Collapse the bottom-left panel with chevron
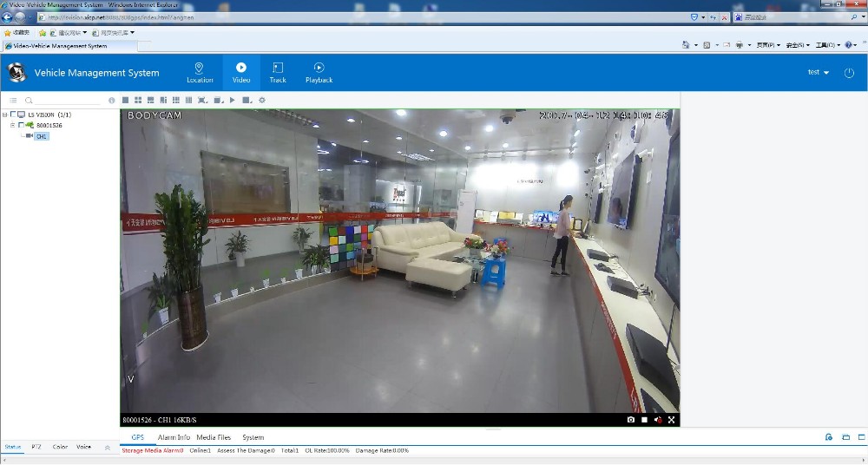 108,448
